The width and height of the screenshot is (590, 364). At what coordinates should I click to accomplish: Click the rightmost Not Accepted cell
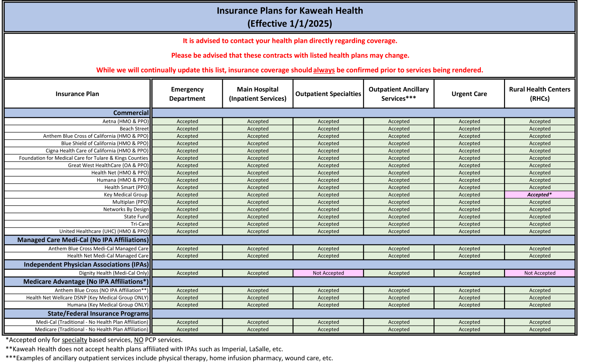click(x=540, y=273)
